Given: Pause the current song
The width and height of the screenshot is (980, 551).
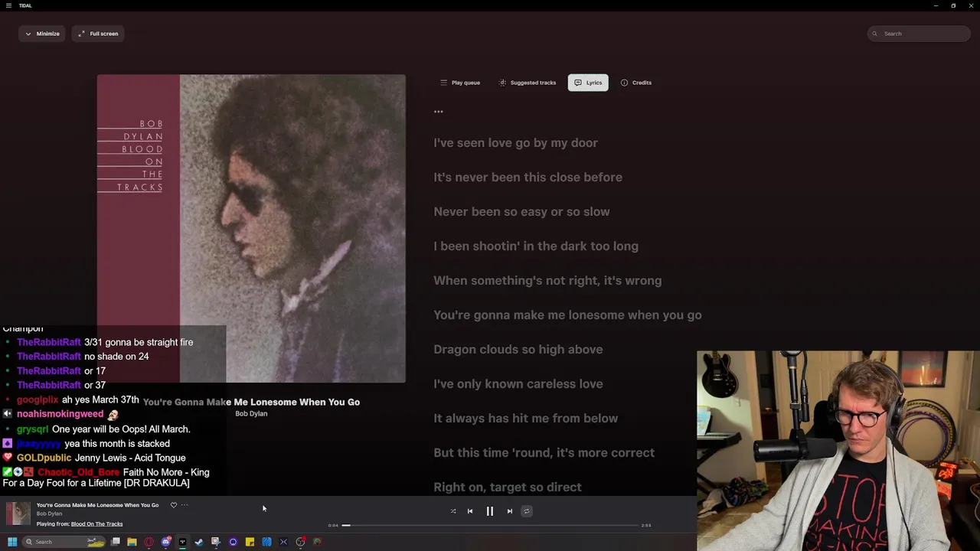Looking at the screenshot, I should coord(490,511).
